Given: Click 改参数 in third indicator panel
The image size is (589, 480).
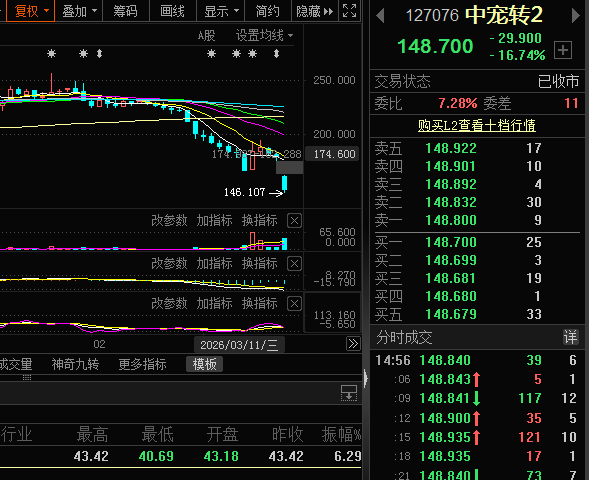Looking at the screenshot, I should tap(169, 303).
